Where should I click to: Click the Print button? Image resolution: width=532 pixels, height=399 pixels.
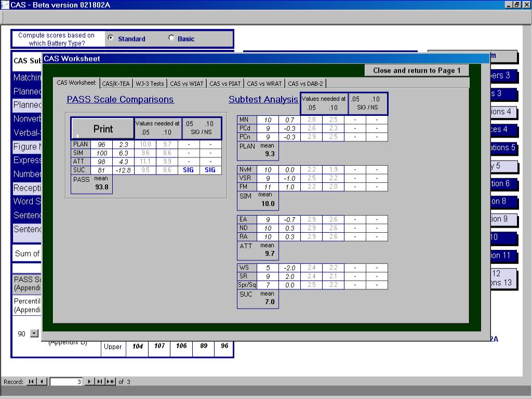click(x=103, y=129)
